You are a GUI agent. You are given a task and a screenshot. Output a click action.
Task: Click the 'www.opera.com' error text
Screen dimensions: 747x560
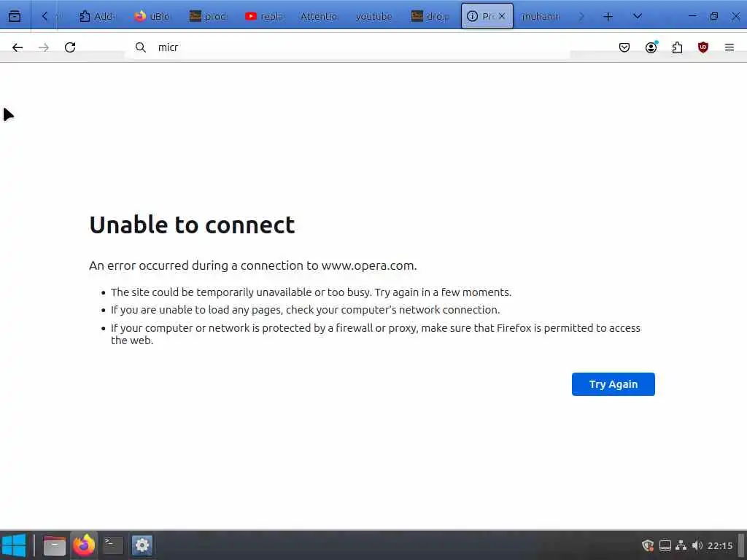(x=368, y=265)
